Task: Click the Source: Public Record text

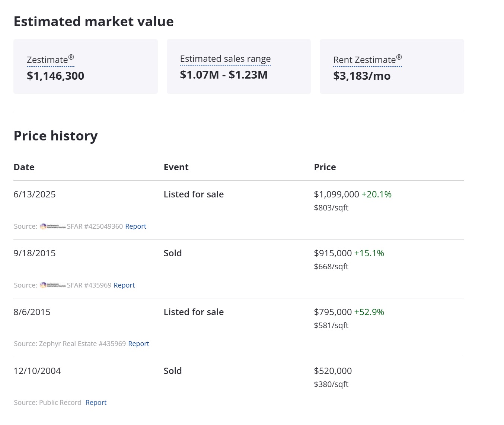Action: click(x=48, y=403)
